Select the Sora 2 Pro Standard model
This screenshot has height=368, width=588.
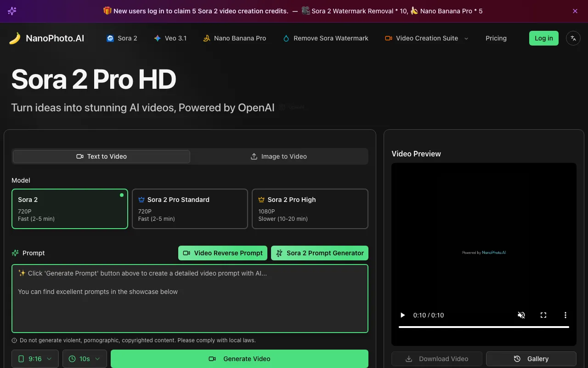click(x=190, y=209)
